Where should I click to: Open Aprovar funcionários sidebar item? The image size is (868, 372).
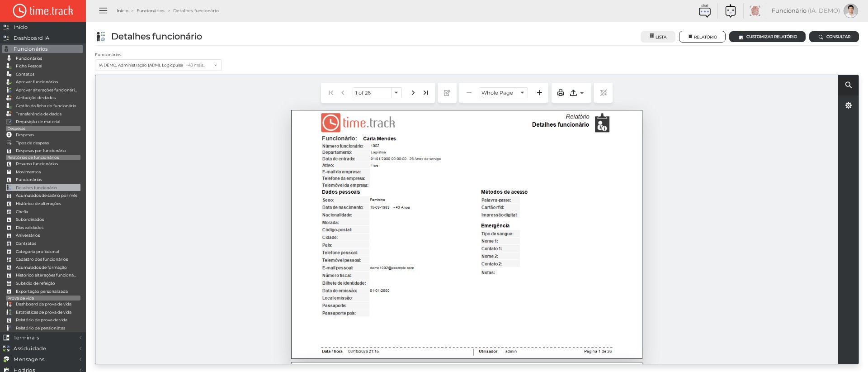click(37, 82)
